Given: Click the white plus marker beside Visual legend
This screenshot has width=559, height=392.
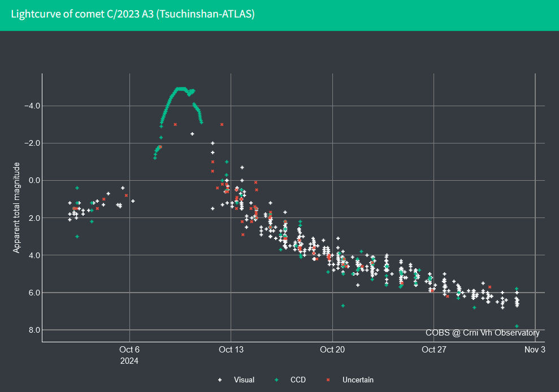Looking at the screenshot, I should [220, 380].
